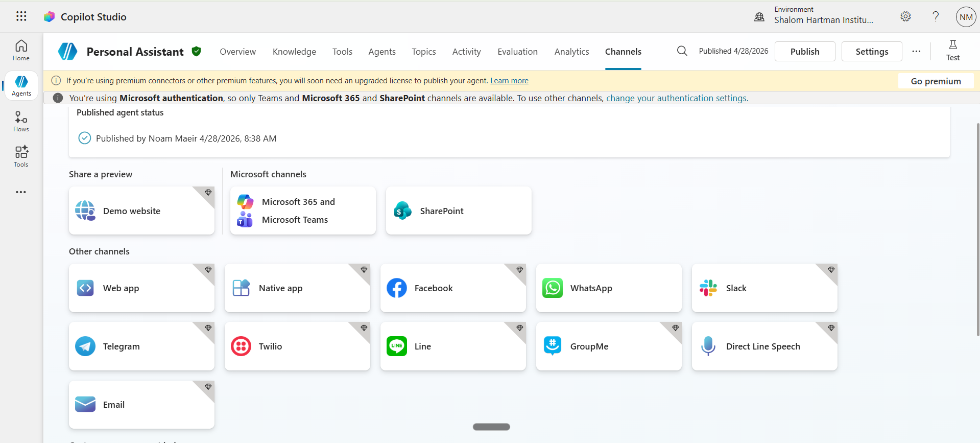Screen dimensions: 980x443
Task: Click the yellow banner info icon
Action: point(56,80)
